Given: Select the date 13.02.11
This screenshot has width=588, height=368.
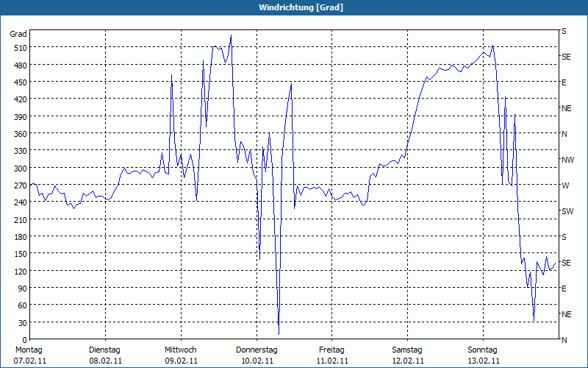Looking at the screenshot, I should 484,361.
